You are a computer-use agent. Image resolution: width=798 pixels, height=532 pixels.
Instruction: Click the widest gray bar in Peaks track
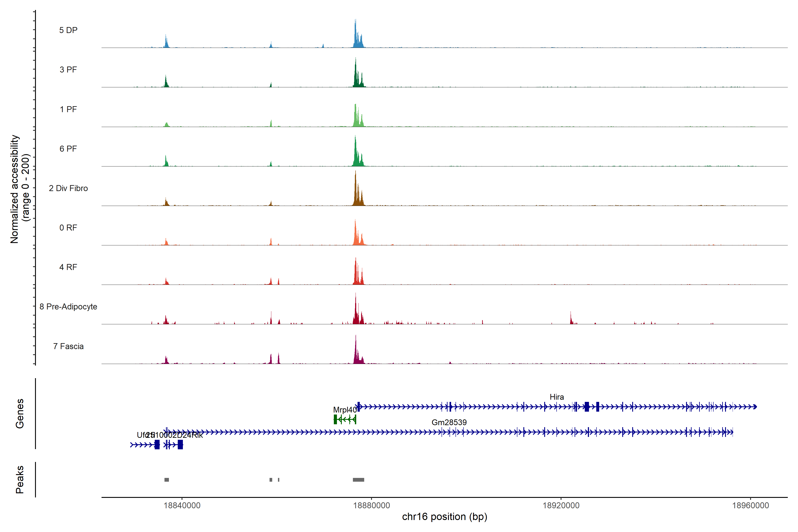pos(358,480)
